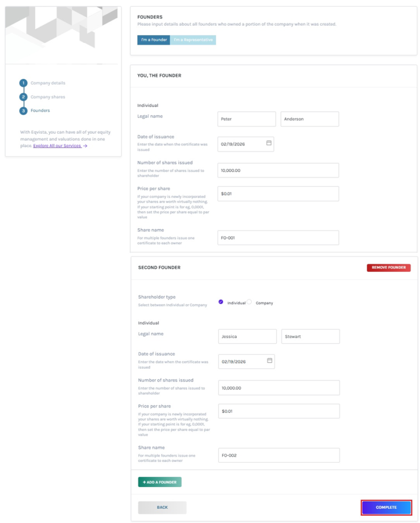Image resolution: width=420 pixels, height=523 pixels.
Task: Click Add a Founder button
Action: (160, 482)
